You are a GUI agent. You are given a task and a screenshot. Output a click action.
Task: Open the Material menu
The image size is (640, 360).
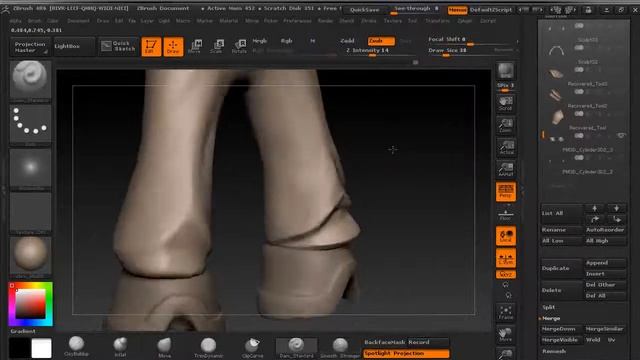(229, 20)
